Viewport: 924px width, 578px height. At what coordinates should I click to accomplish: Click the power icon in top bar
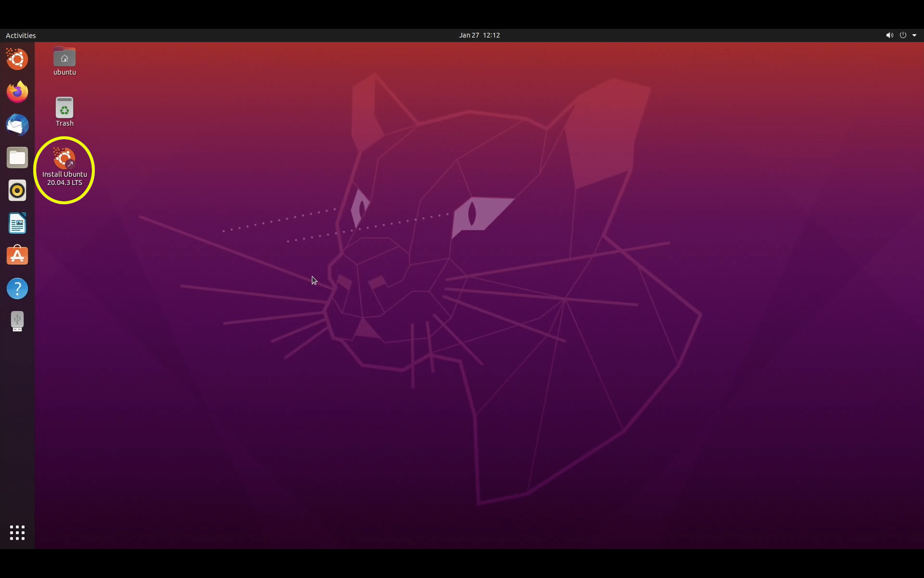click(903, 35)
